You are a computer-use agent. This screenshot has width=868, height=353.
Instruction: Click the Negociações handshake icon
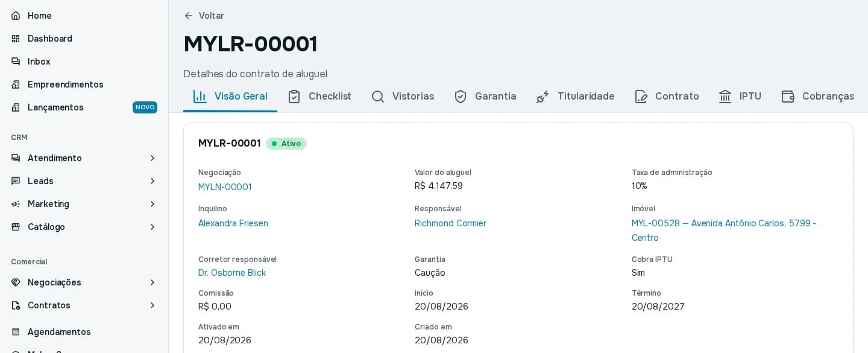pyautogui.click(x=16, y=282)
